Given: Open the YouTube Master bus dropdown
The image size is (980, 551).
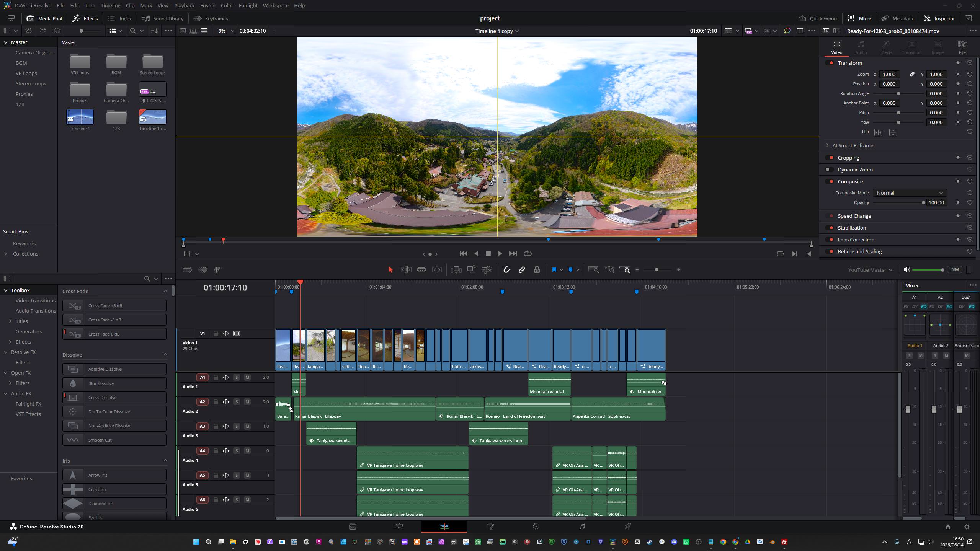Looking at the screenshot, I should click(870, 270).
